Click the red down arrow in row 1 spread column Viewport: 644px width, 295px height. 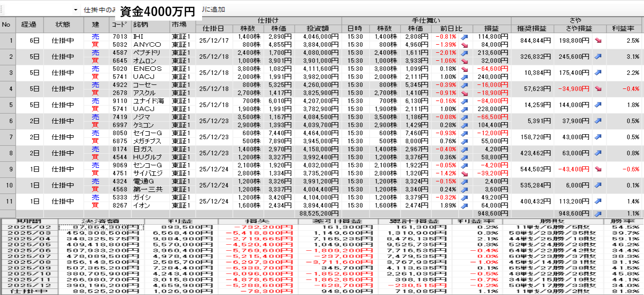[x=598, y=41]
